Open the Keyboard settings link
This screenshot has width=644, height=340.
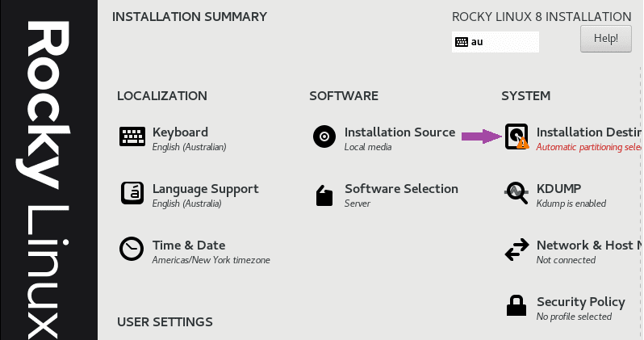point(180,132)
